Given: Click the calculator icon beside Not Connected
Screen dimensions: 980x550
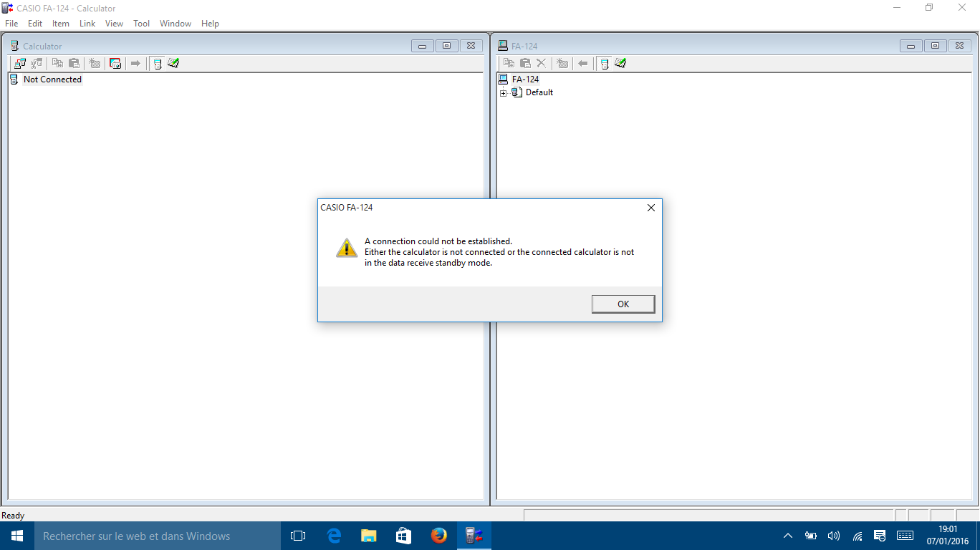Looking at the screenshot, I should 14,79.
